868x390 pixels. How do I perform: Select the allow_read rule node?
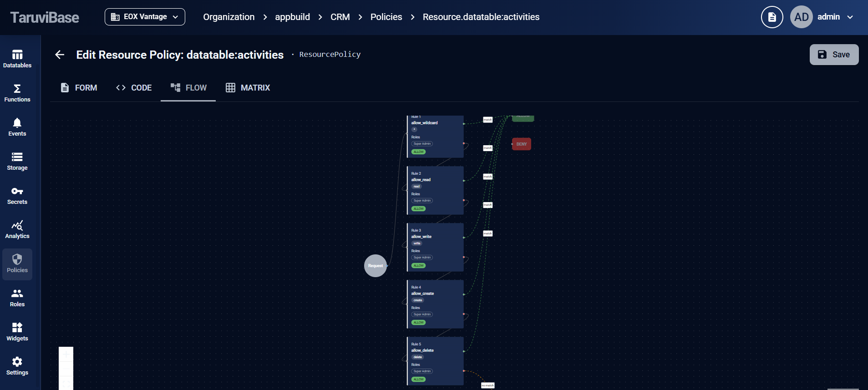point(435,190)
